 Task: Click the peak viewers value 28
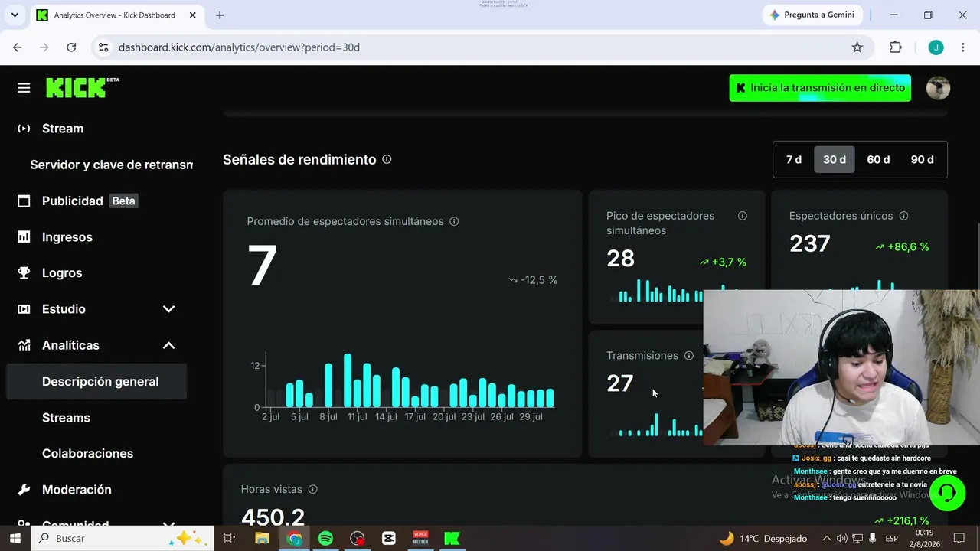620,259
